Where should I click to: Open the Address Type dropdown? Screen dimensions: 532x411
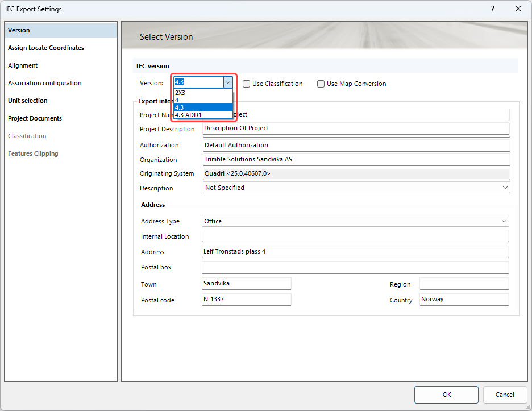355,221
